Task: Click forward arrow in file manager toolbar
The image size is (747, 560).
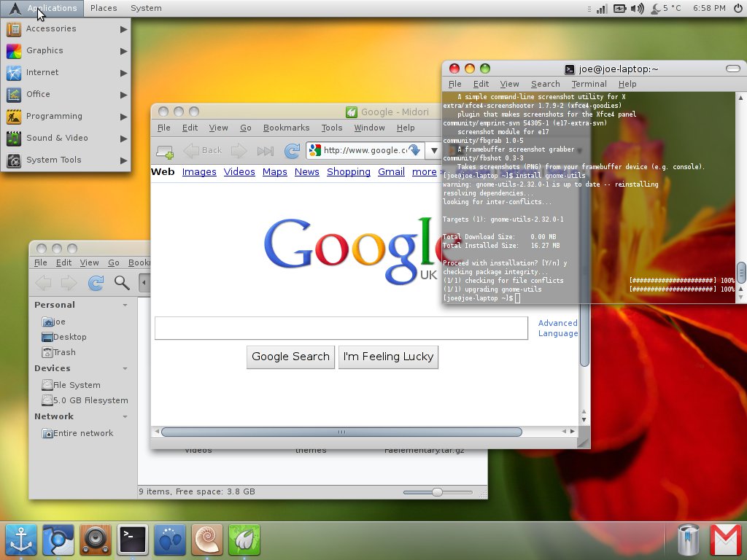Action: click(x=69, y=283)
